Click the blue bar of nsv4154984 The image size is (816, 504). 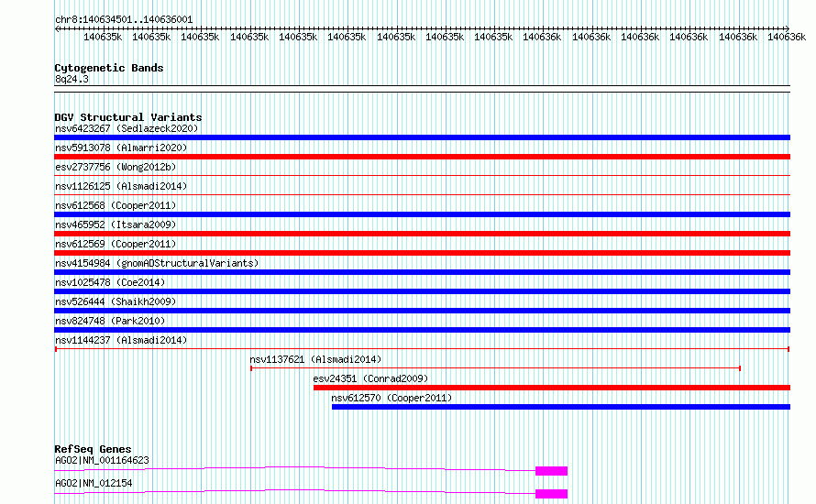(x=422, y=272)
